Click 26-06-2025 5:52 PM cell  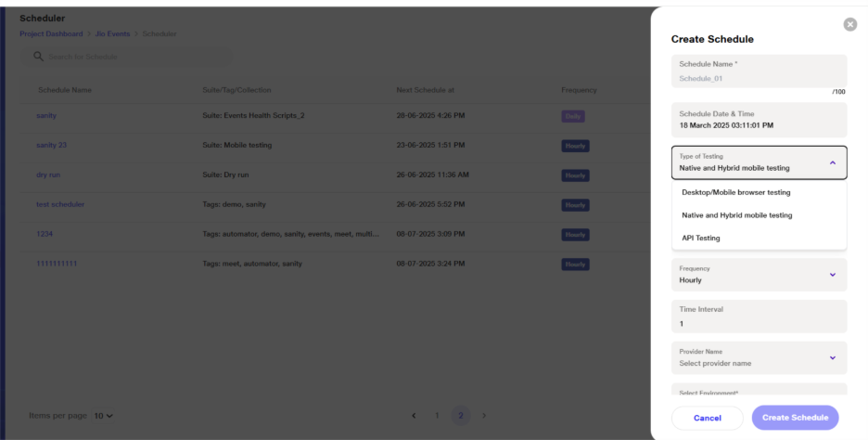pyautogui.click(x=430, y=204)
